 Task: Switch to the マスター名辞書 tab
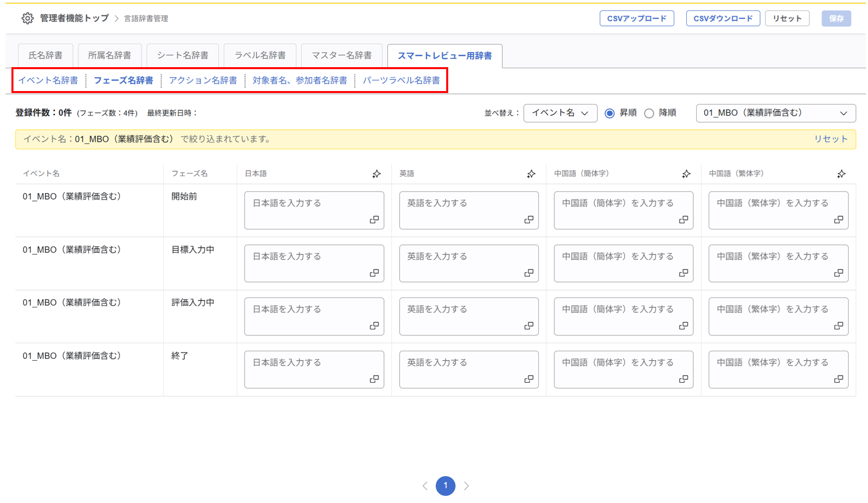click(x=342, y=55)
